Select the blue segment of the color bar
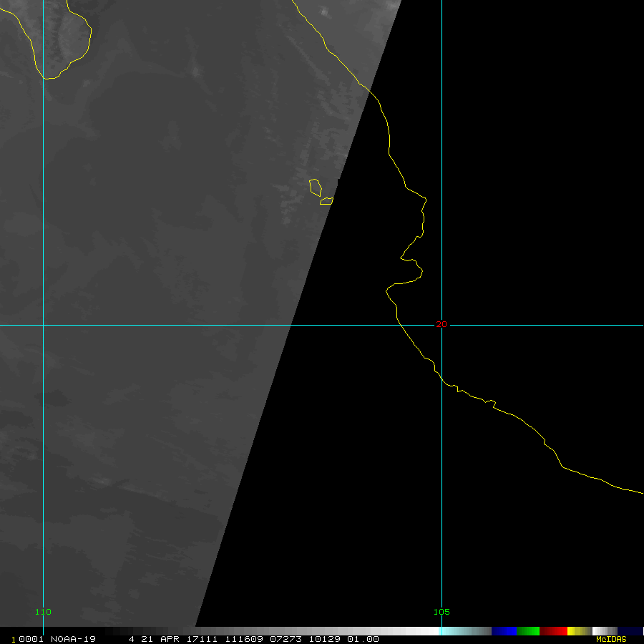 click(504, 631)
